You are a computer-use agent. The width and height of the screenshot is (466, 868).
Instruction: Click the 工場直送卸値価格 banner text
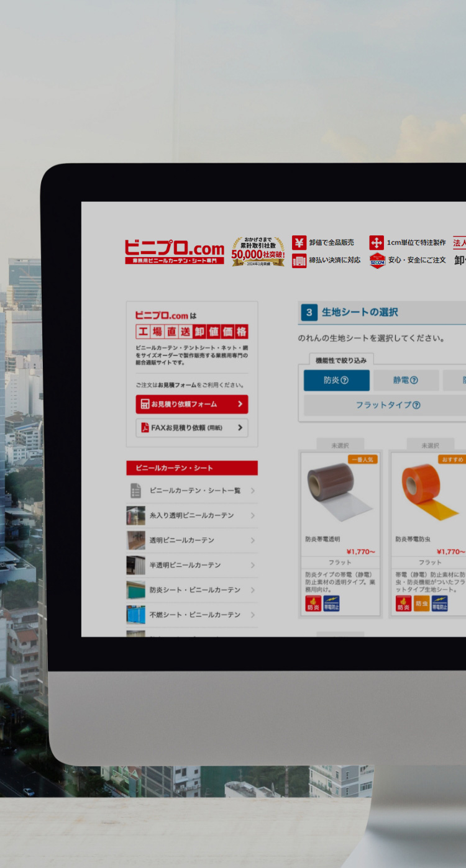[x=192, y=332]
